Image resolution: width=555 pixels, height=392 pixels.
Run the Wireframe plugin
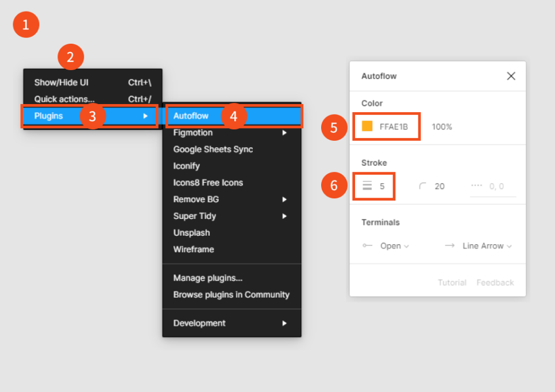[232, 249]
